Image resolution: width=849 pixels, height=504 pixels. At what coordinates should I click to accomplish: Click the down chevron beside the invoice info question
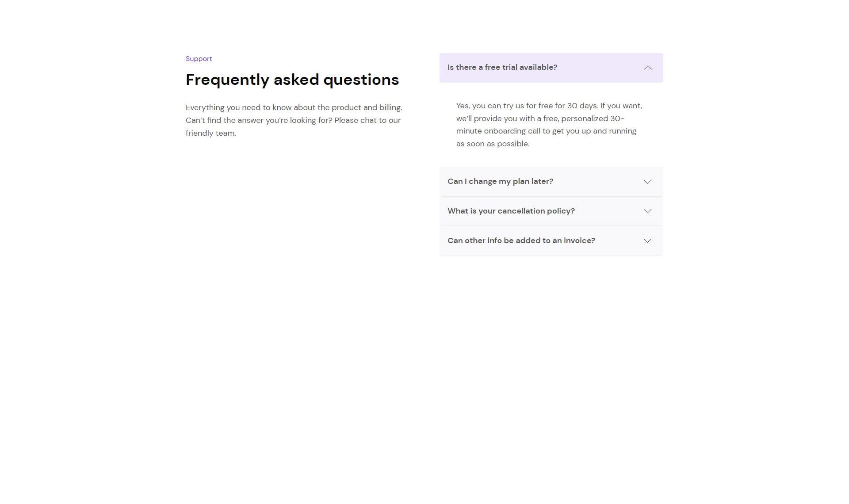click(647, 241)
